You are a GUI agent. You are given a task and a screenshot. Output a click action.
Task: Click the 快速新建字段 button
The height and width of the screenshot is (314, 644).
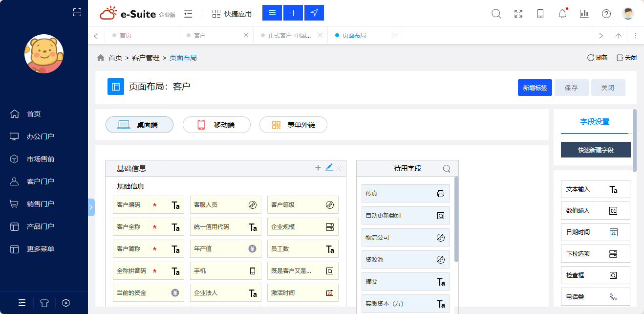click(595, 150)
